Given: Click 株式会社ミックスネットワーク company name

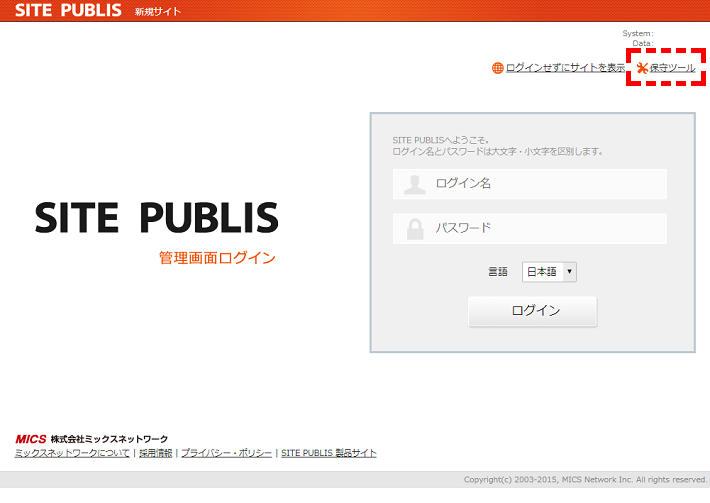Looking at the screenshot, I should coord(109,439).
